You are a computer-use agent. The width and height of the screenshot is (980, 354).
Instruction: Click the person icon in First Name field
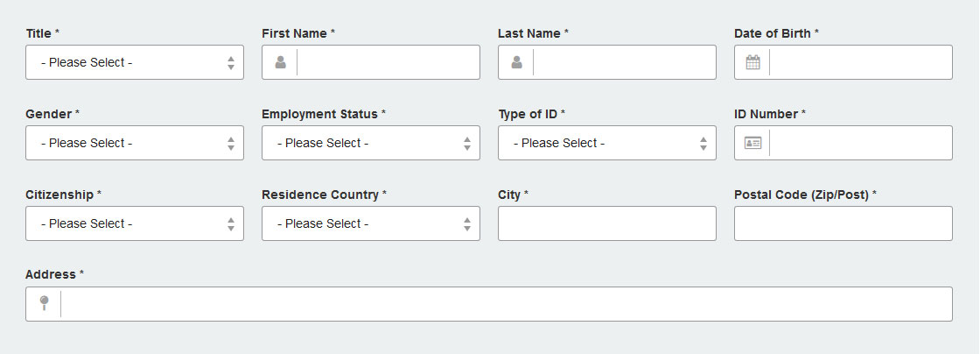coord(281,62)
